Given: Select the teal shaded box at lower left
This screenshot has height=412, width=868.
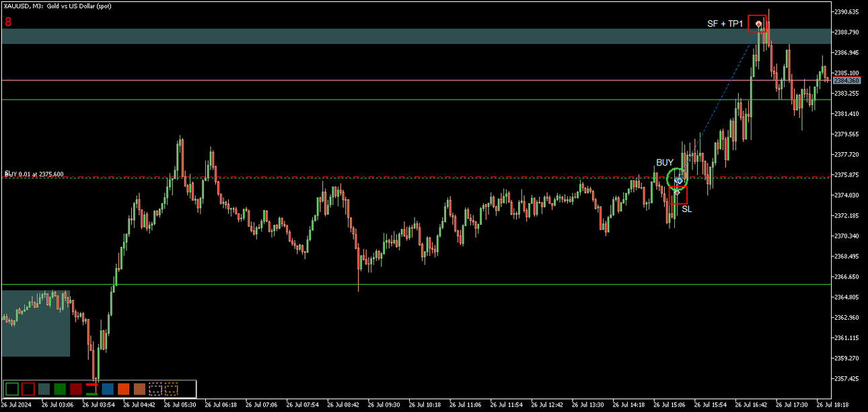Looking at the screenshot, I should [36, 323].
